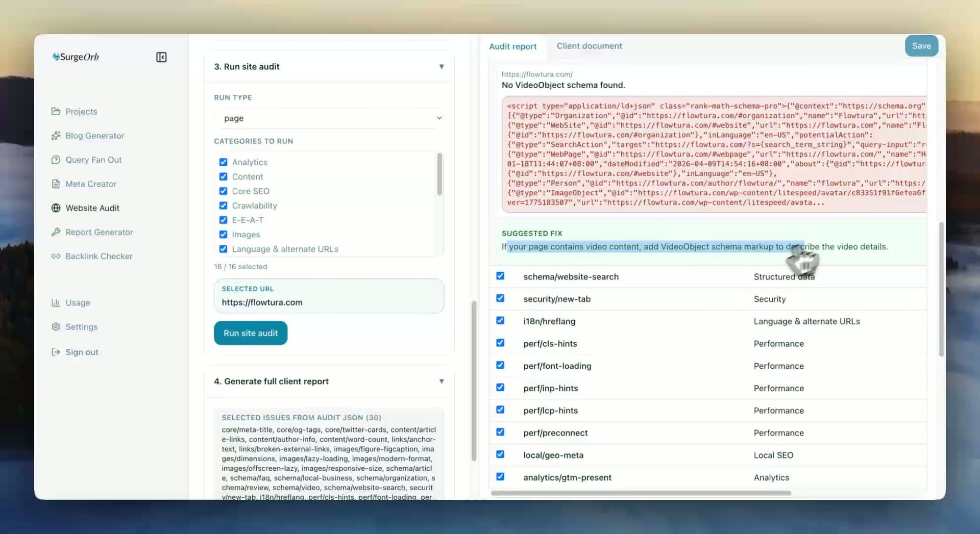Click the Projects folder icon
980x534 pixels.
56,111
